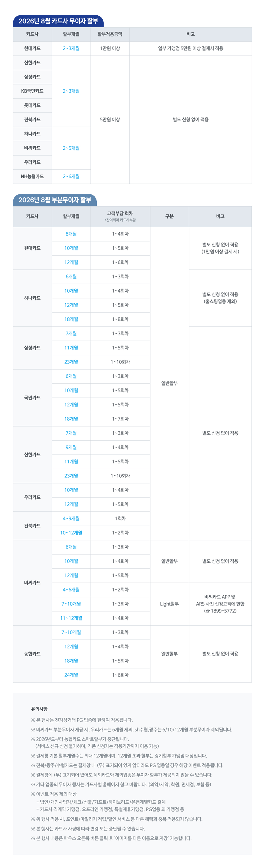Click 하나카드 18개월 installment entry
The width and height of the screenshot is (265, 868).
[71, 319]
